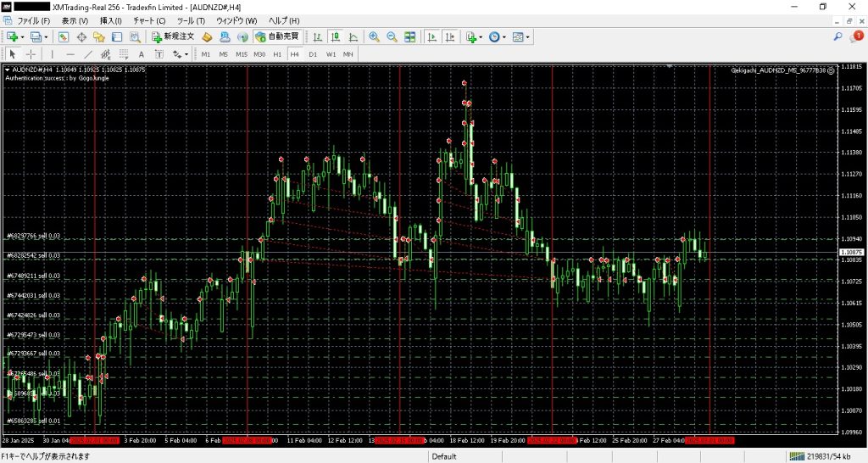Switch chart to candlestick display mode
The image size is (868, 463).
click(x=336, y=37)
